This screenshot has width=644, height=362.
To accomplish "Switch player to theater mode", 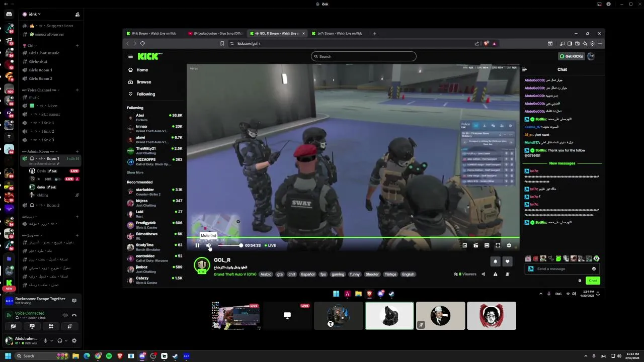I will [487, 245].
